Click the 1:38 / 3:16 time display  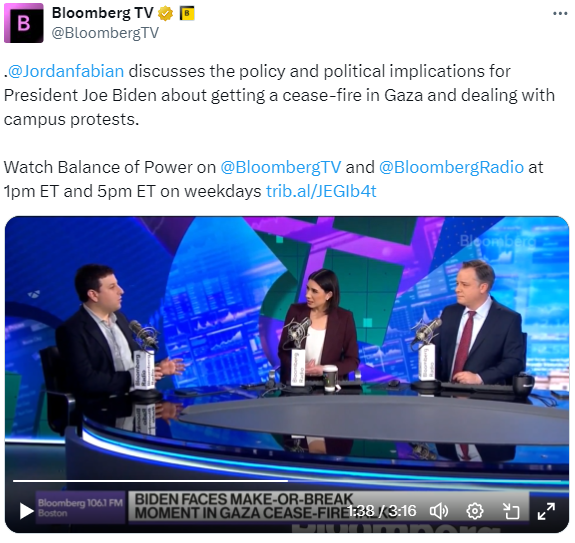(382, 511)
